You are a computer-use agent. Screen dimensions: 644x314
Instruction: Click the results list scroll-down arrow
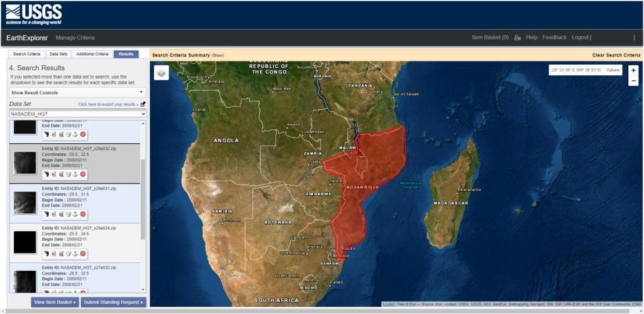tap(143, 290)
